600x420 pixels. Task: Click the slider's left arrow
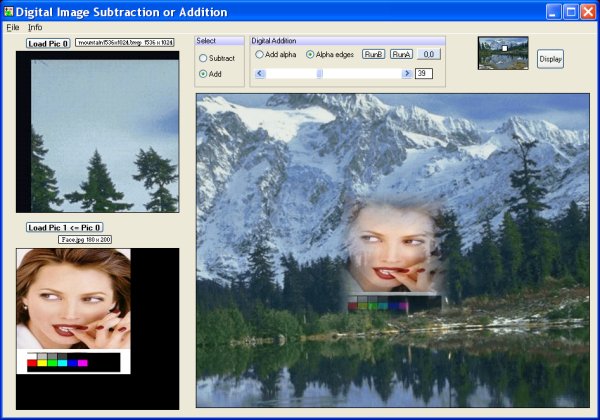[260, 73]
